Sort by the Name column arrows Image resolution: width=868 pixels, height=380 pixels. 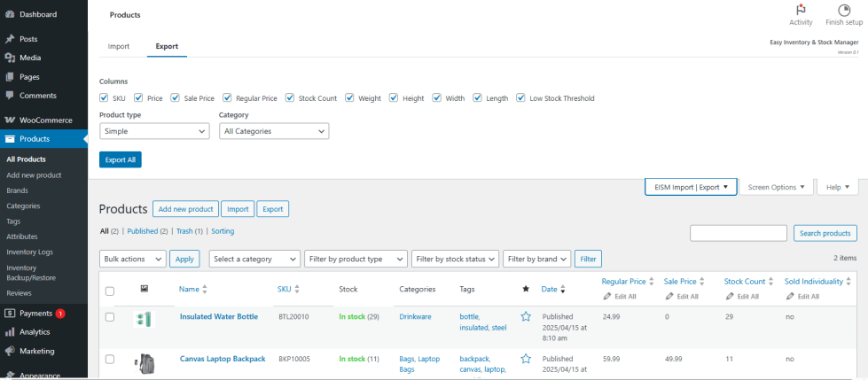(205, 289)
